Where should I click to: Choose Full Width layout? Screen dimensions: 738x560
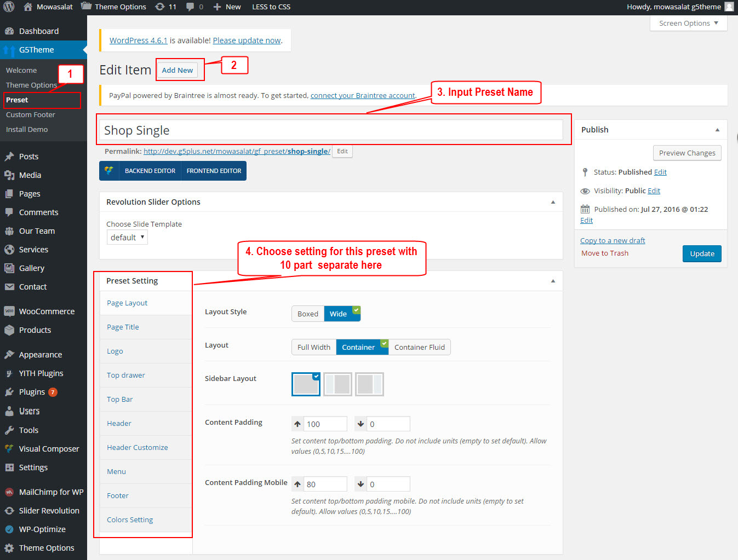[x=314, y=348]
